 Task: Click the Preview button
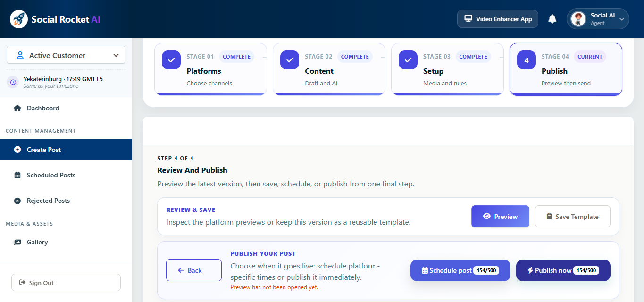click(500, 217)
